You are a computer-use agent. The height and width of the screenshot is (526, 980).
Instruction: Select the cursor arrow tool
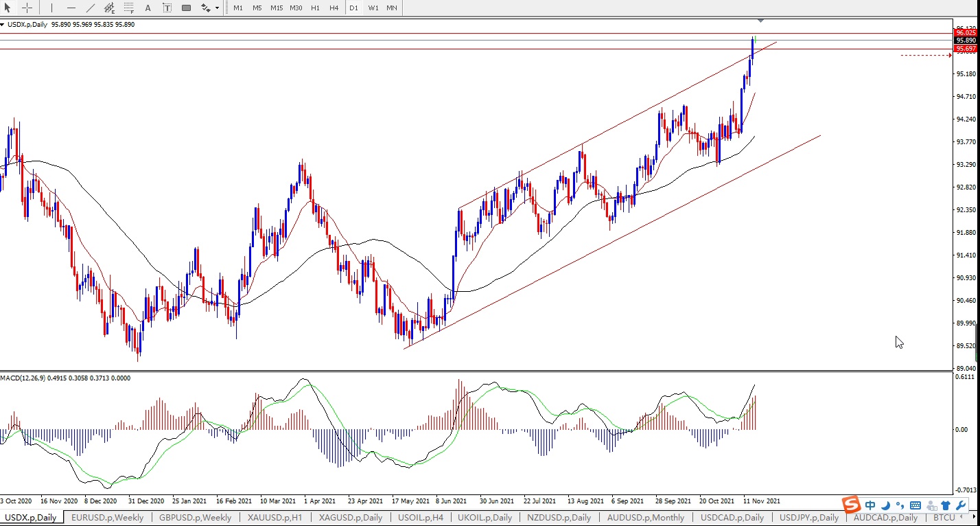[x=8, y=8]
